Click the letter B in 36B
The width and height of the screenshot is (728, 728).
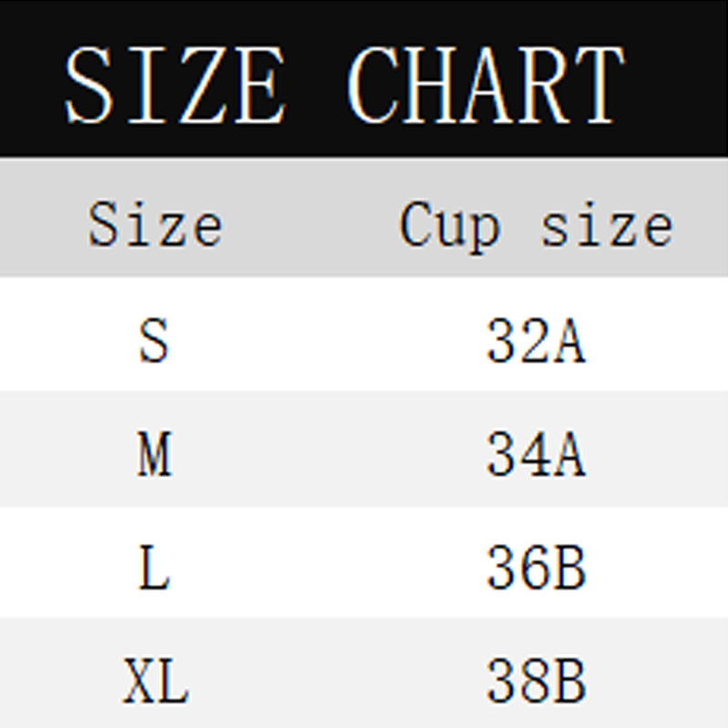pyautogui.click(x=568, y=569)
